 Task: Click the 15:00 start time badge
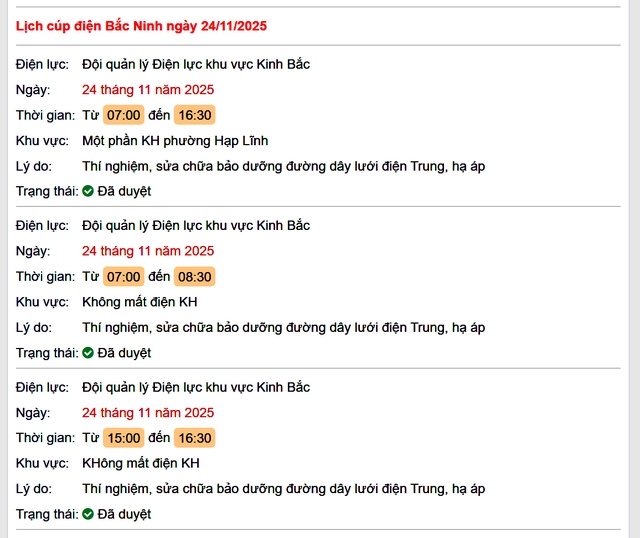coord(124,438)
